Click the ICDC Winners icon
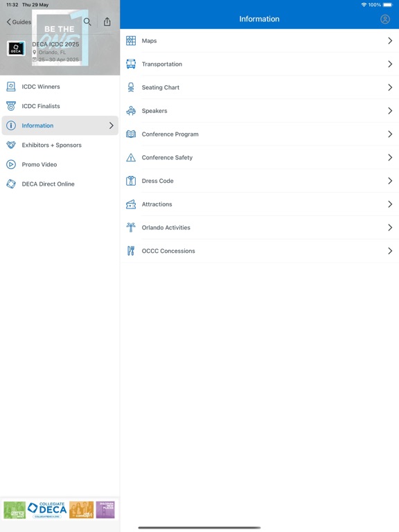 (x=11, y=87)
